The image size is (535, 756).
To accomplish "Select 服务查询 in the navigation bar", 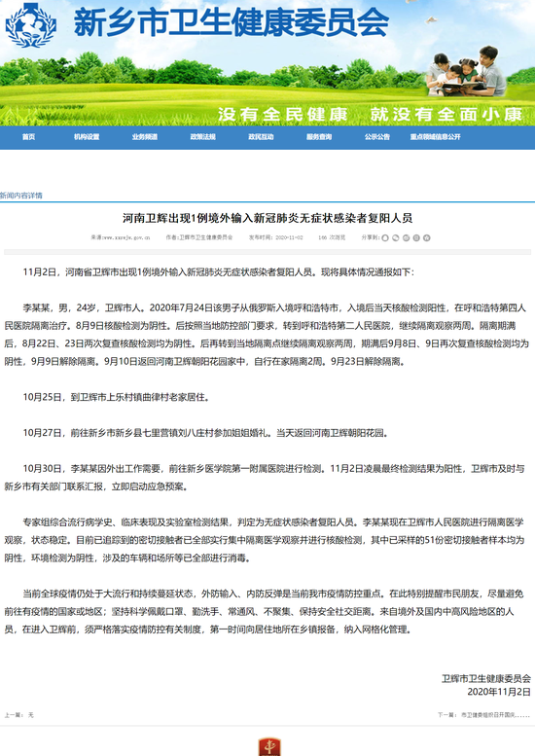I will (x=319, y=137).
